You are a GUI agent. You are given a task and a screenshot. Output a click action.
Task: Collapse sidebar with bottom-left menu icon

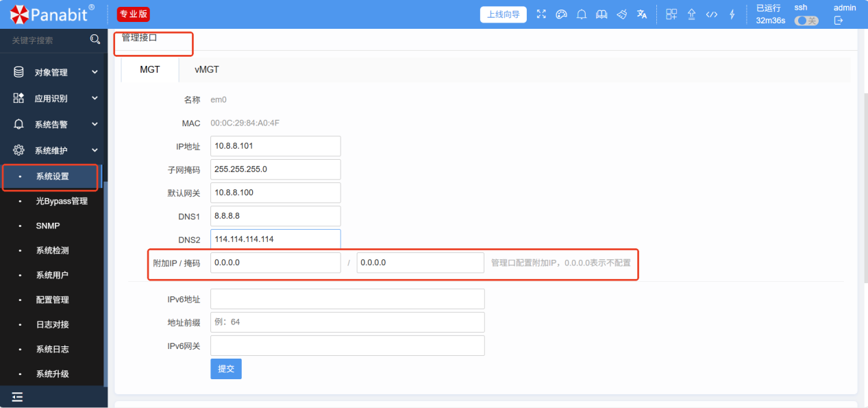tap(17, 396)
